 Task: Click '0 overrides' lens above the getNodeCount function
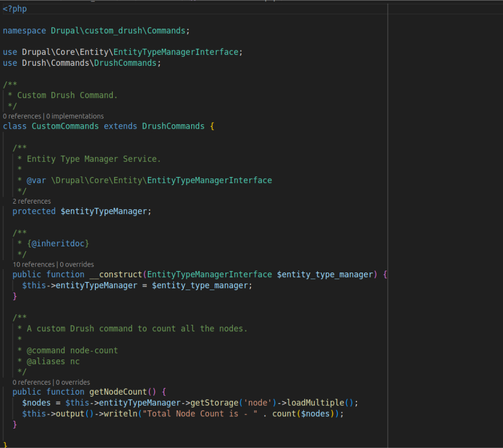pyautogui.click(x=73, y=382)
